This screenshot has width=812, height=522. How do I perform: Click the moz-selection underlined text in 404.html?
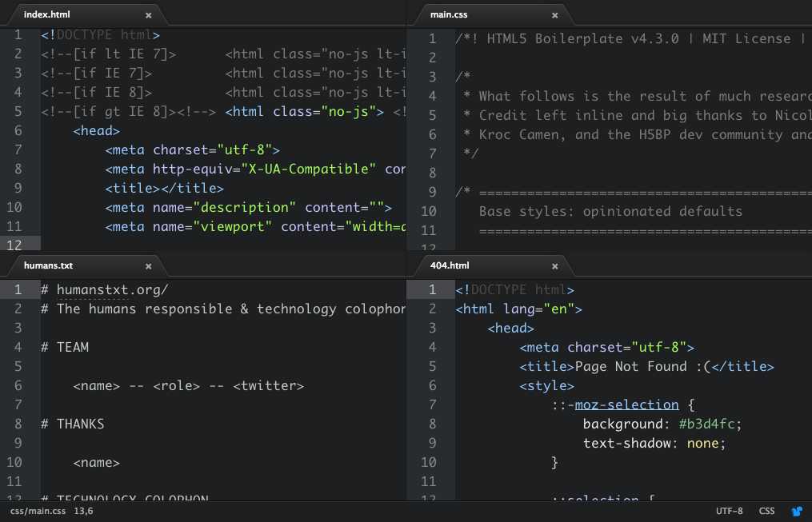pos(626,404)
